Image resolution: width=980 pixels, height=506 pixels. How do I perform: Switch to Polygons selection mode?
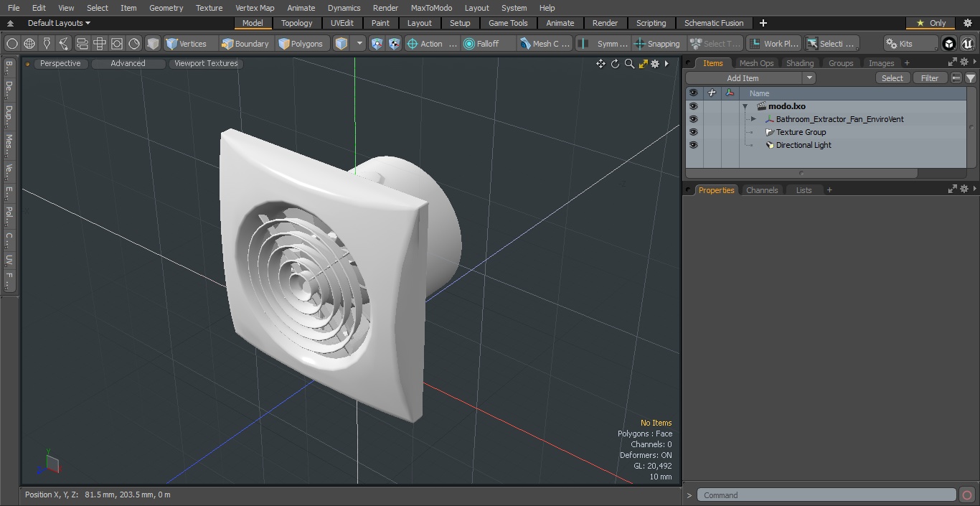[302, 44]
